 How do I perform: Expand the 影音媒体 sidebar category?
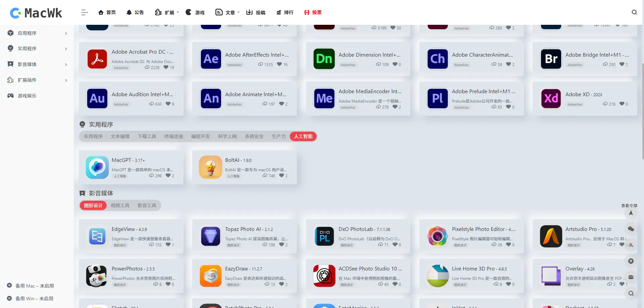tap(37, 64)
